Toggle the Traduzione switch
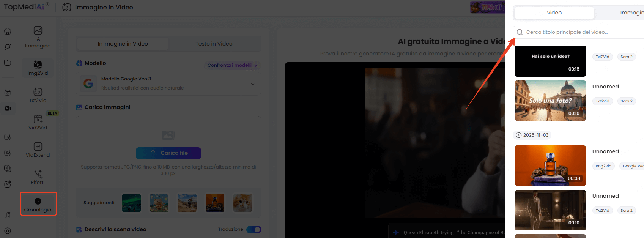 (x=254, y=230)
